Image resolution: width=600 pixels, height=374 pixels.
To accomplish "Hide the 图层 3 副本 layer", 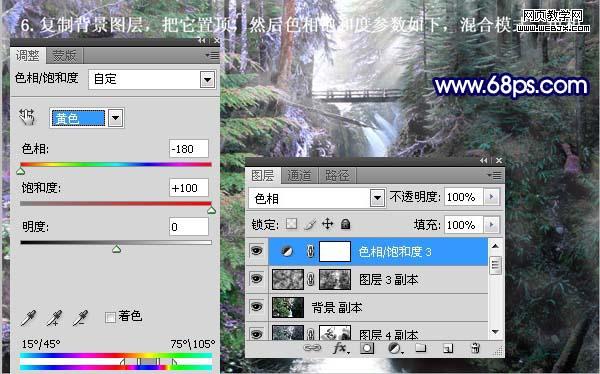I will click(256, 279).
